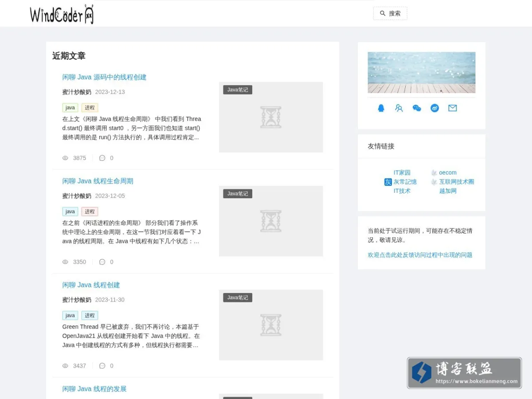Select java tag on 线程创建 article dated 2023-11-30
Image resolution: width=532 pixels, height=399 pixels.
click(x=70, y=316)
